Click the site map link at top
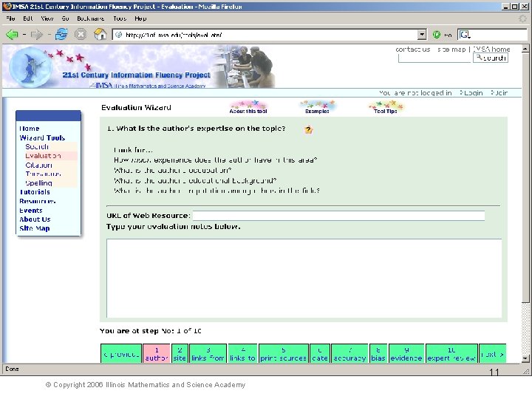 (451, 50)
